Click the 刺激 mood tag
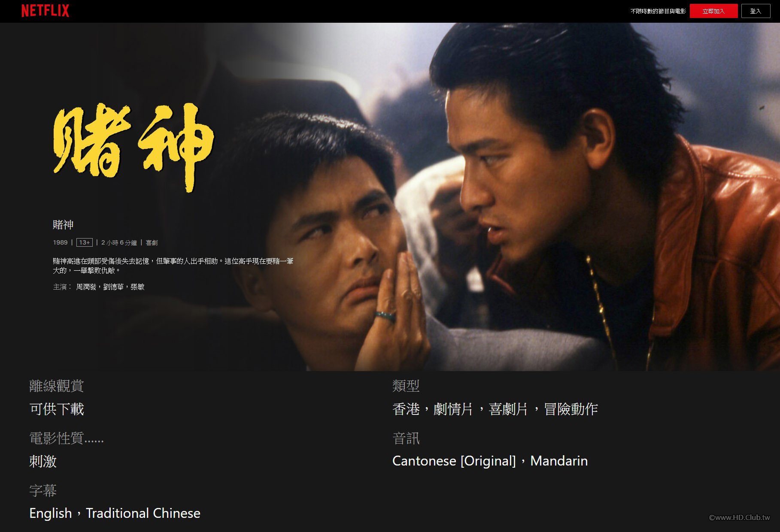780x532 pixels. coord(43,461)
